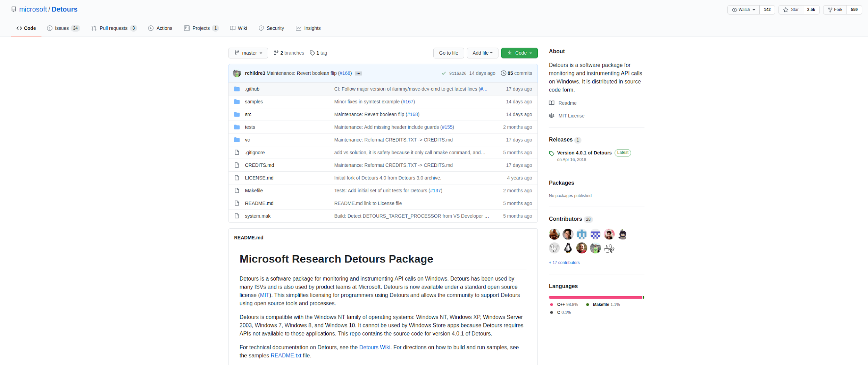The width and height of the screenshot is (868, 365).
Task: Click the first contributor avatar
Action: pos(554,234)
